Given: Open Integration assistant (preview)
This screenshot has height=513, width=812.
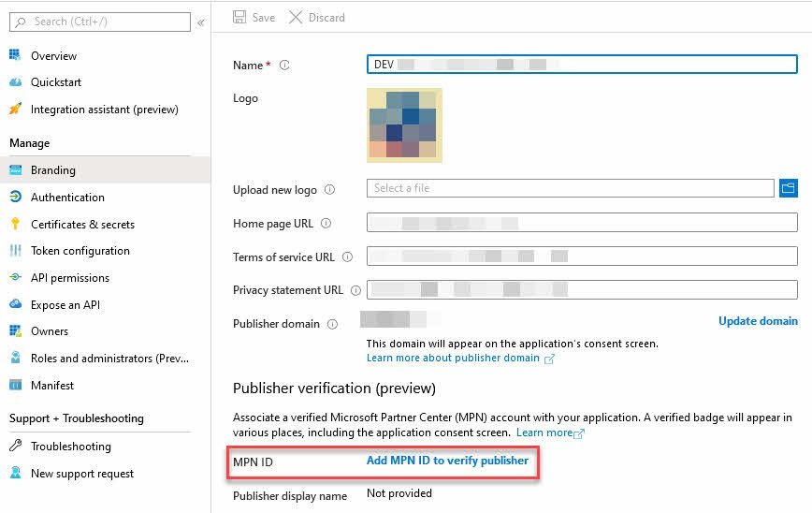Looking at the screenshot, I should coord(104,110).
